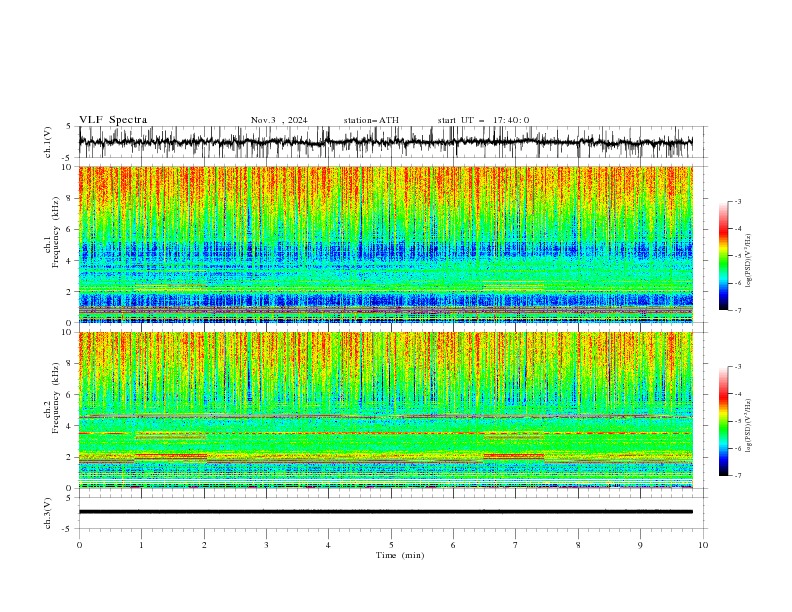Click the '4' kHz tick on ch.2 spectrogram
This screenshot has height=612, width=792.
[x=69, y=426]
